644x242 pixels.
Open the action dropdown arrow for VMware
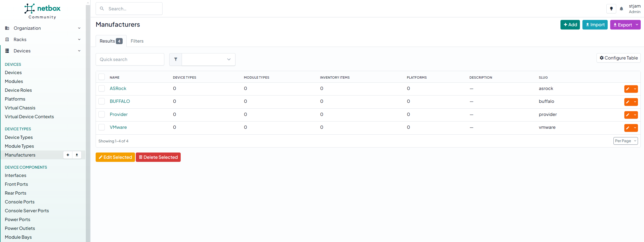click(635, 128)
